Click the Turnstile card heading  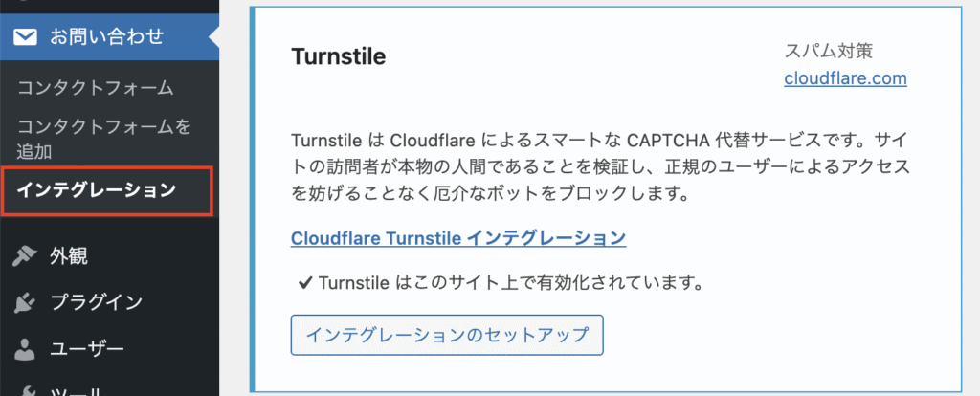point(338,56)
